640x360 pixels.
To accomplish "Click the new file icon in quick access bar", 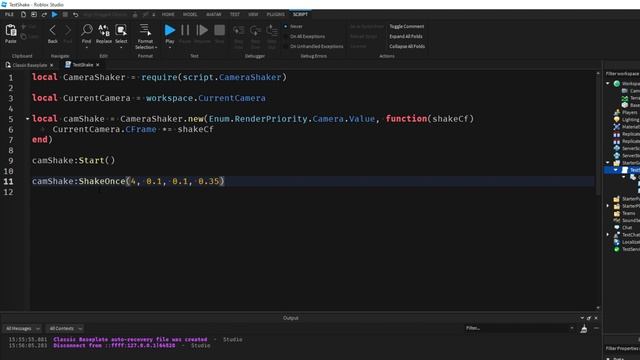I will pyautogui.click(x=23, y=14).
